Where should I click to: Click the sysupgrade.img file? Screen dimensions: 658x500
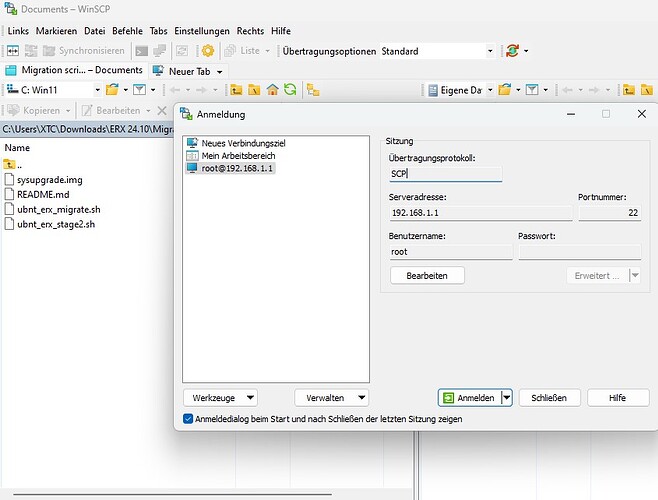pos(52,178)
